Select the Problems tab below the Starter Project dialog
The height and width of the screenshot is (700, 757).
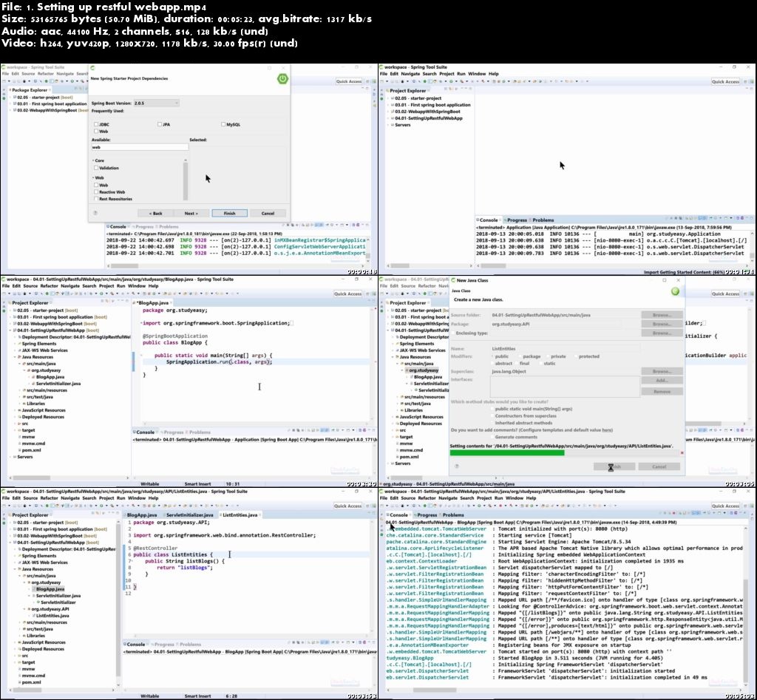(168, 226)
